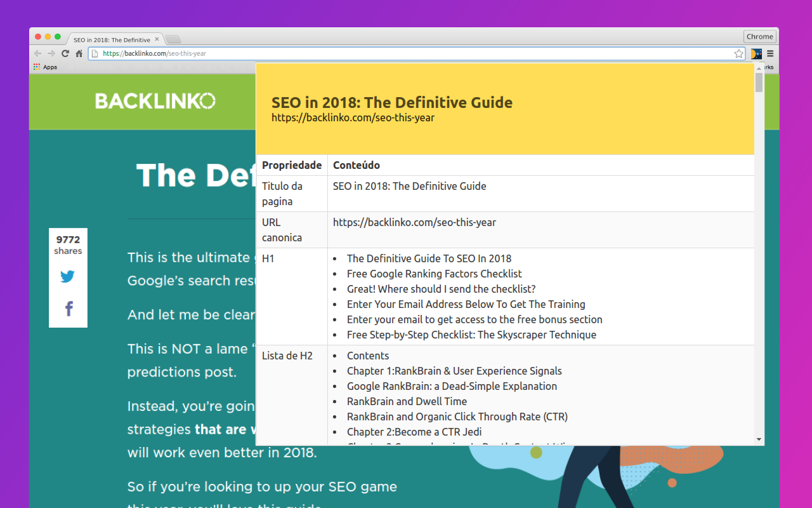
Task: Click the Lista de H2 row label
Action: tap(287, 356)
